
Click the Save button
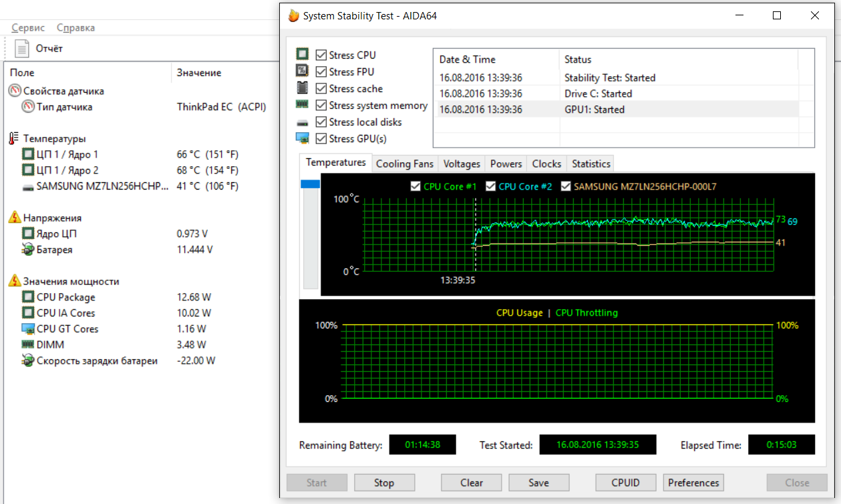pyautogui.click(x=539, y=483)
